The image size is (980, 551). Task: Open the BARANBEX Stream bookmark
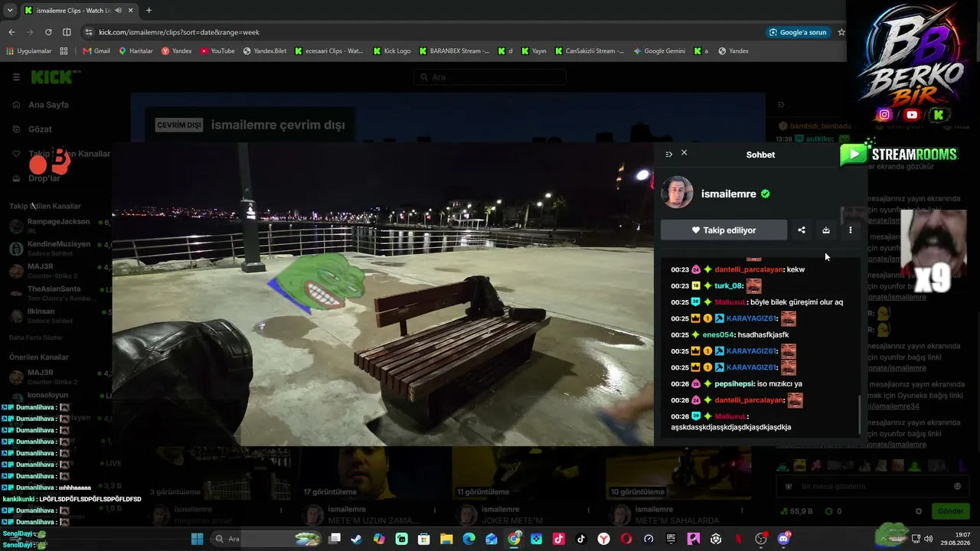(x=455, y=51)
